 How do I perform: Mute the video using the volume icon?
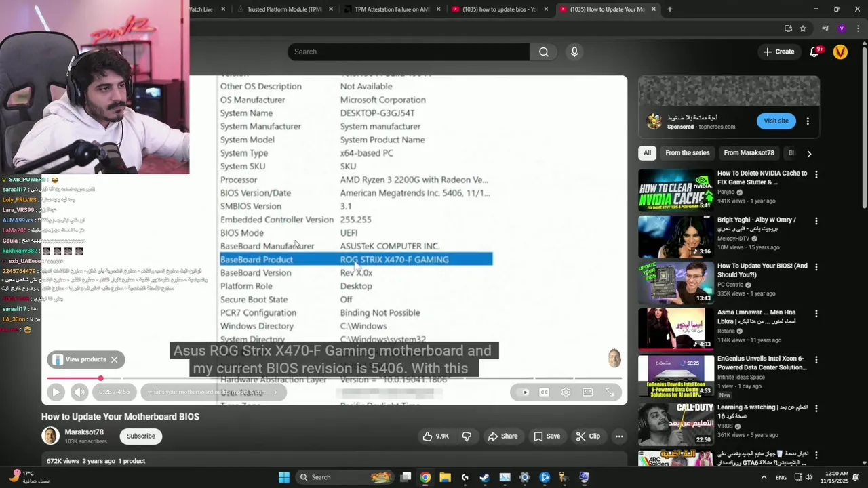point(79,392)
